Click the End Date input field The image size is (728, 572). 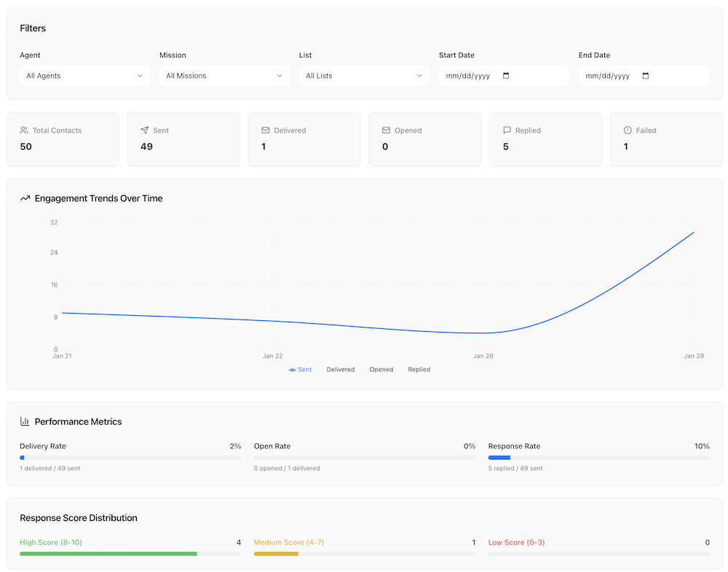click(x=644, y=76)
